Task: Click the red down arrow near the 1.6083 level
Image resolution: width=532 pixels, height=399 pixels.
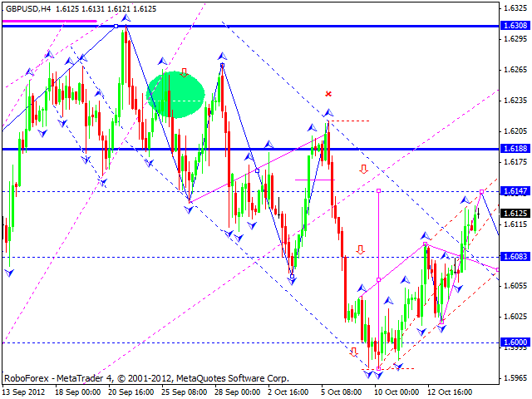Action: tap(360, 249)
